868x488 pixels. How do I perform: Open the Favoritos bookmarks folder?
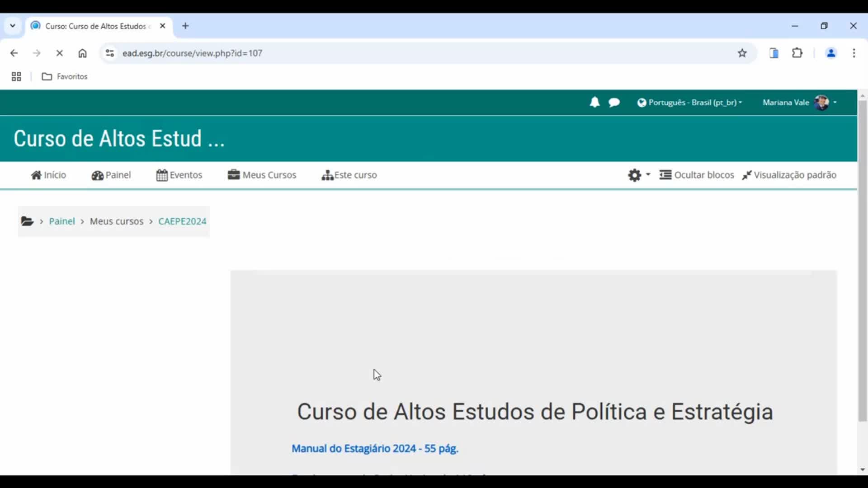(x=65, y=77)
